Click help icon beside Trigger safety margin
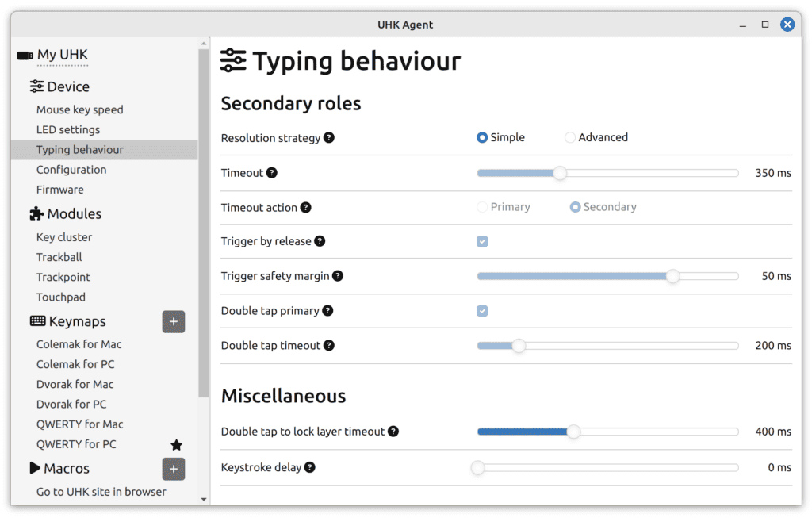This screenshot has height=518, width=812. click(x=338, y=276)
